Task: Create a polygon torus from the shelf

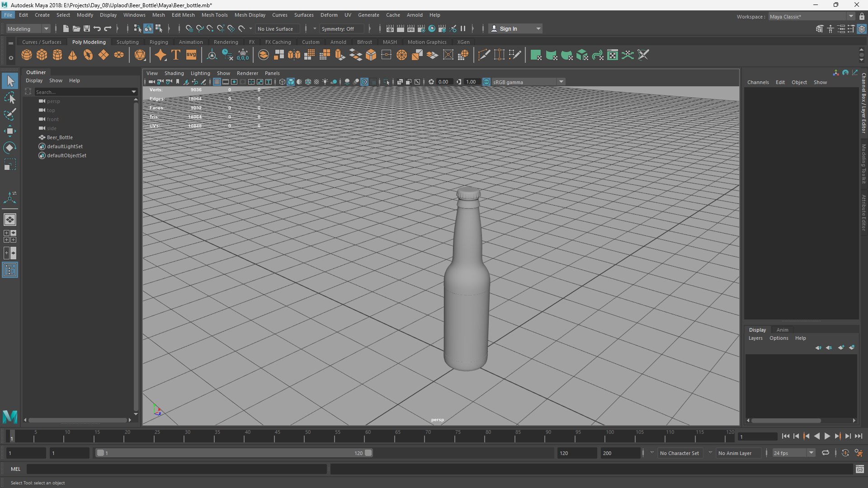Action: pyautogui.click(x=88, y=55)
